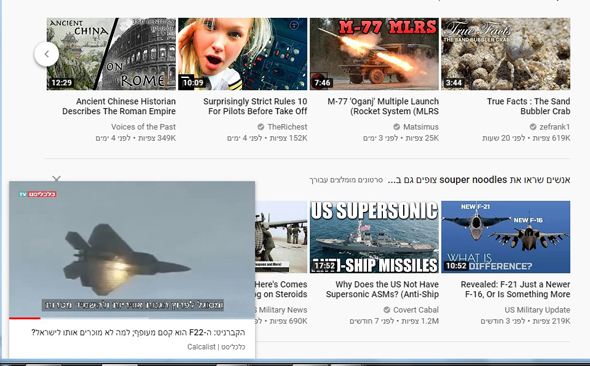Viewport: 590px width, 366px height.
Task: Open the Voices of the Past channel
Action: coord(143,127)
